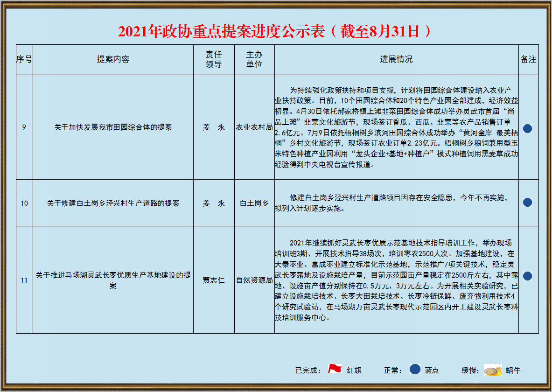552x392 pixels.
Task: Click the 备注 column header
Action: 528,60
